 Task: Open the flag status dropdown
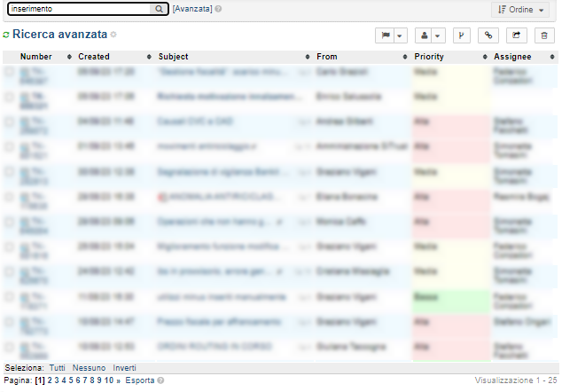pyautogui.click(x=391, y=35)
